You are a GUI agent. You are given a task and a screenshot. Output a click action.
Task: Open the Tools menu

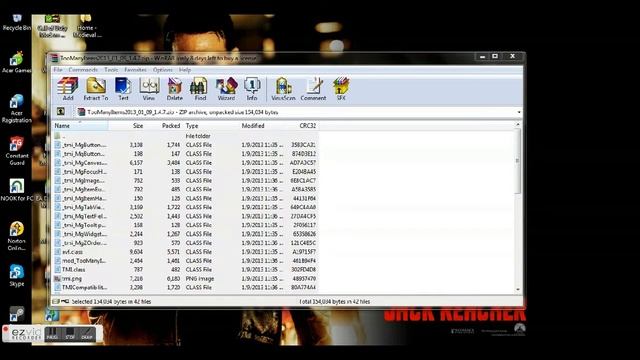tap(111, 70)
